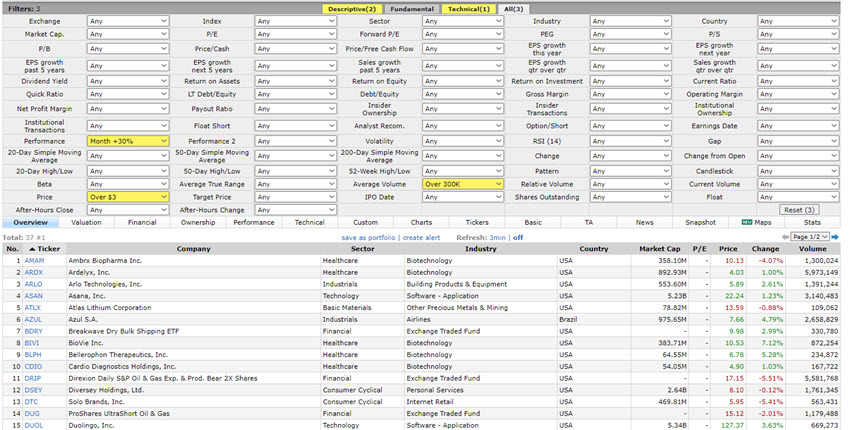
Task: Click Solo Brands, Inc. company cell
Action: coord(194,402)
